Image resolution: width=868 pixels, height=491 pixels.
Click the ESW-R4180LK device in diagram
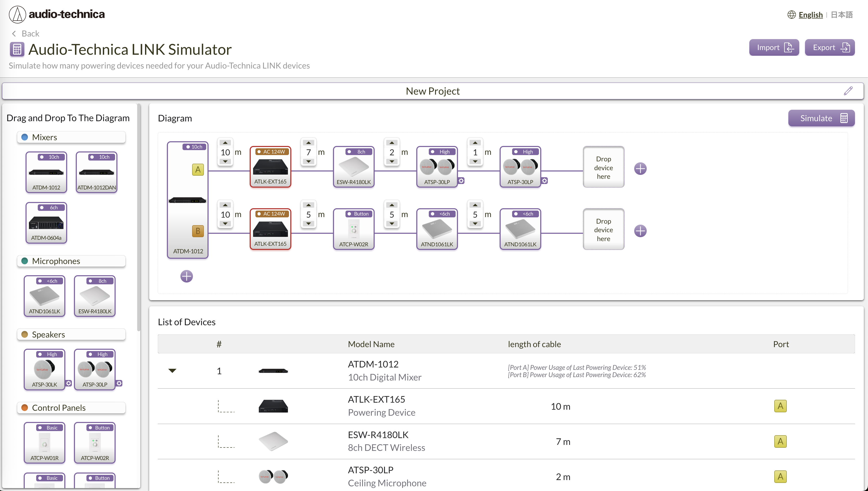354,167
